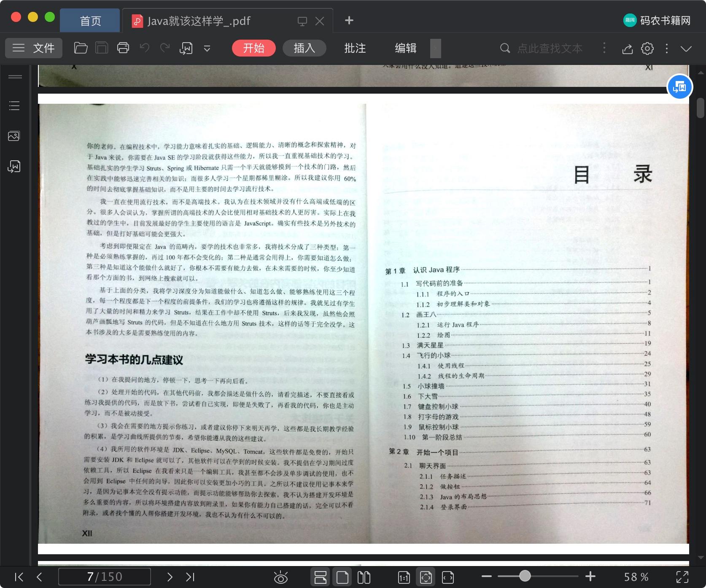Screen dimensions: 706x588
Task: Click the PDF convert icon in toolbar
Action: pos(186,48)
